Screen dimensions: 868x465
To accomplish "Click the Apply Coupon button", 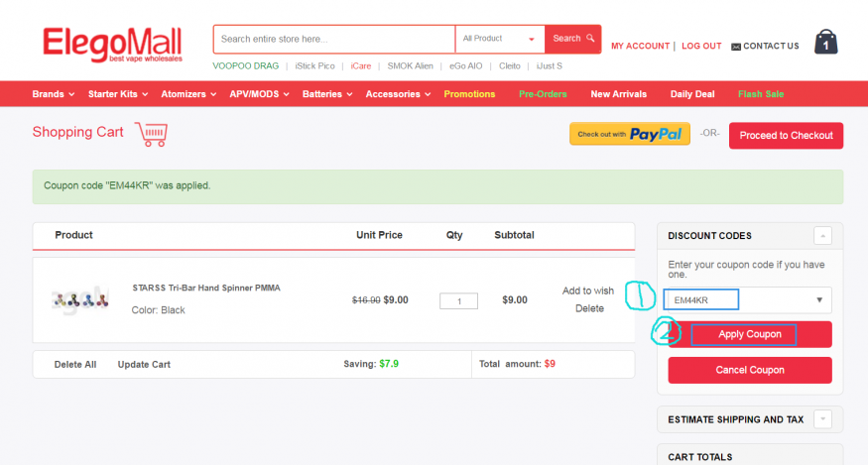I will [750, 334].
